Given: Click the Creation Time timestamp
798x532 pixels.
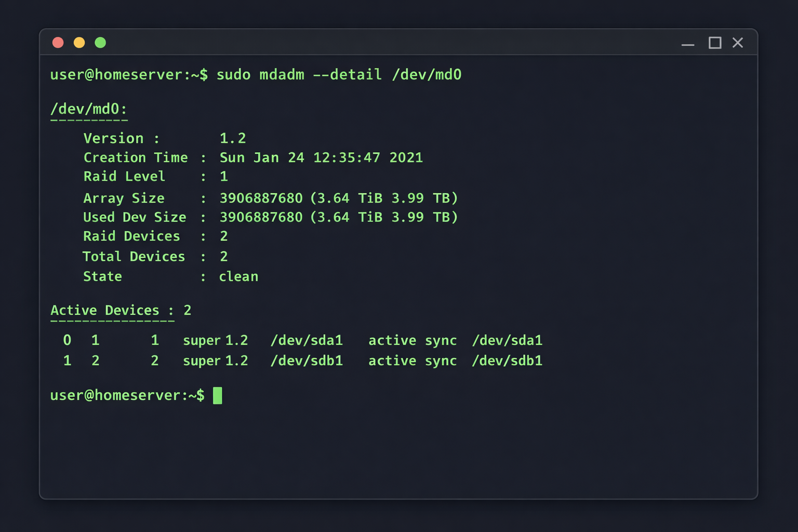Looking at the screenshot, I should [321, 157].
